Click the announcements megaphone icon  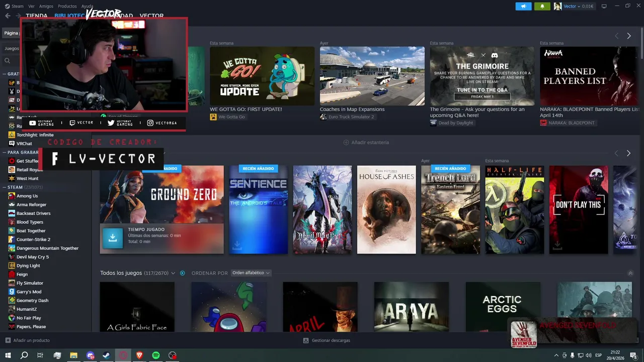coord(523,6)
